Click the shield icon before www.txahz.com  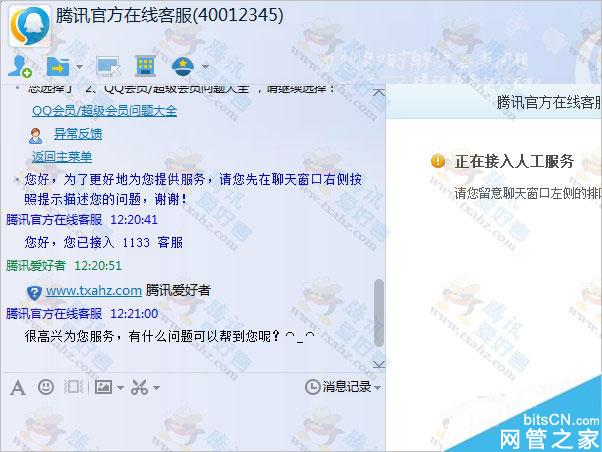point(34,293)
